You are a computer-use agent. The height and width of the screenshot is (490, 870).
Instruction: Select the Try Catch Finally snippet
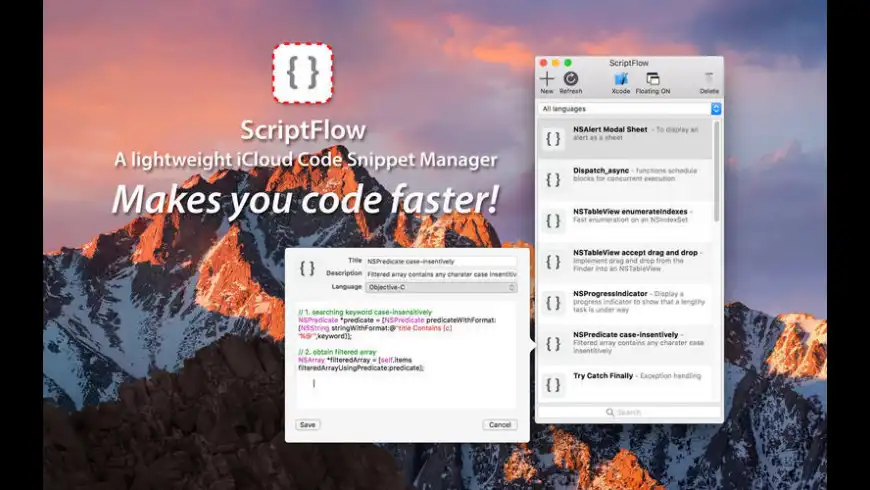(625, 384)
